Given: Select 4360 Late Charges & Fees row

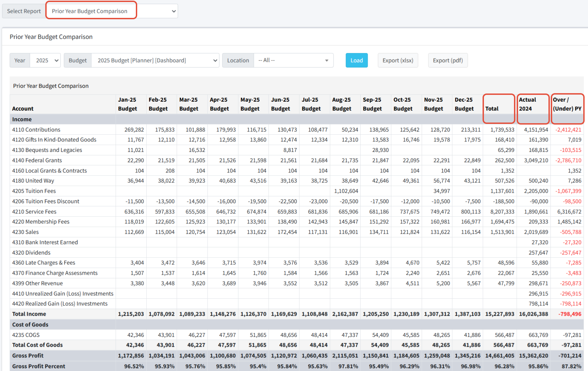Looking at the screenshot, I should pos(297,263).
